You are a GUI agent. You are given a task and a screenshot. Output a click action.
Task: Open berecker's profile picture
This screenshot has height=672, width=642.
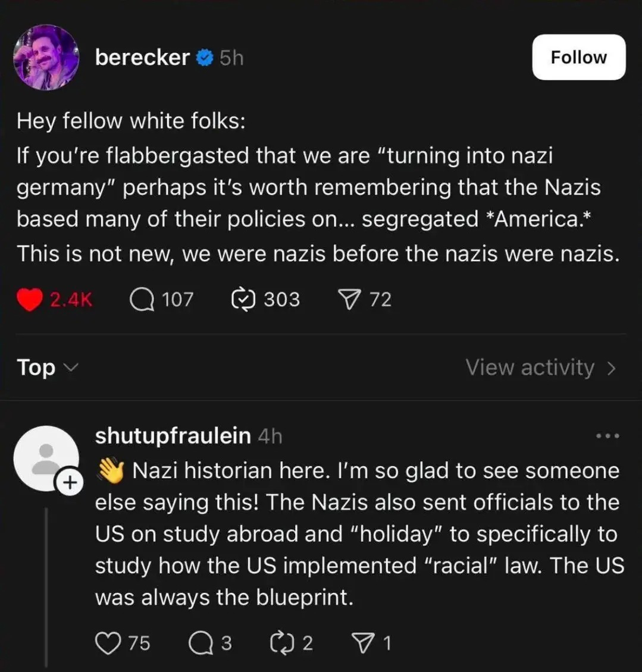[x=46, y=57]
